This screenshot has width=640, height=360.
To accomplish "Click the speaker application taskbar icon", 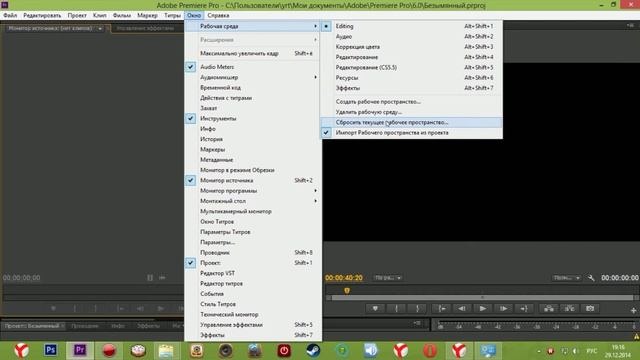I will 371,350.
